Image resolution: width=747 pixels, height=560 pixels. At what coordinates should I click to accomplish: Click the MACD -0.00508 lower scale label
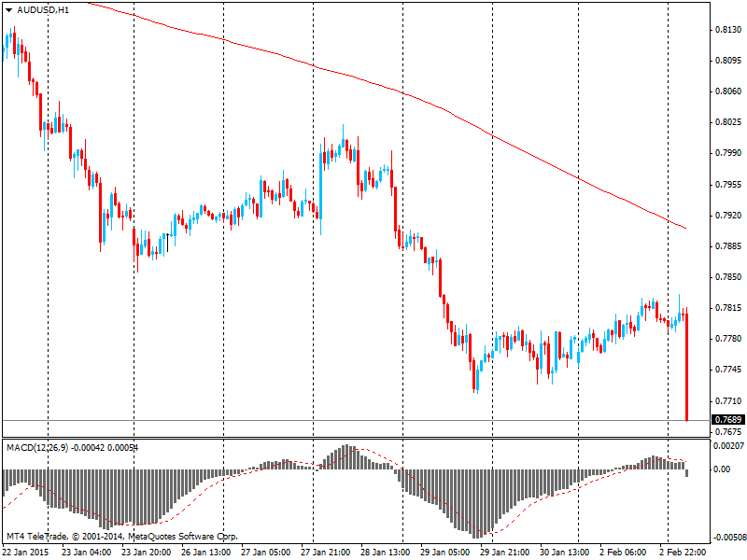(728, 538)
